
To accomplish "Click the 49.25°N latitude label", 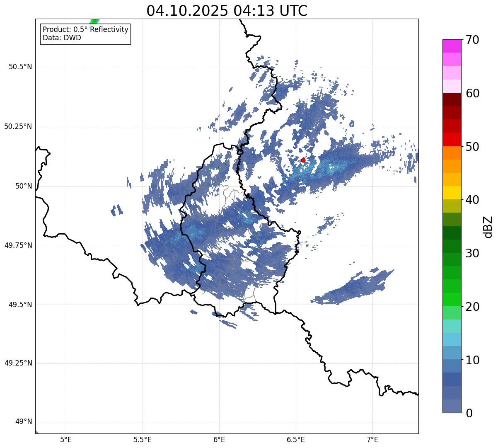I will coord(18,363).
